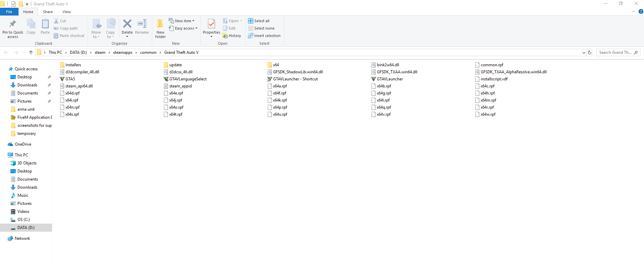The image size is (644, 266).
Task: Click the Rename icon
Action: coord(142,24)
